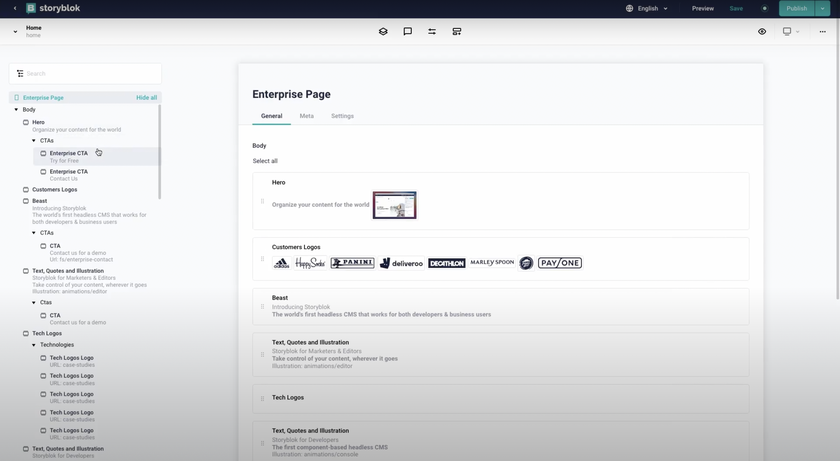
Task: Select the Beast block in the tree
Action: tap(39, 201)
